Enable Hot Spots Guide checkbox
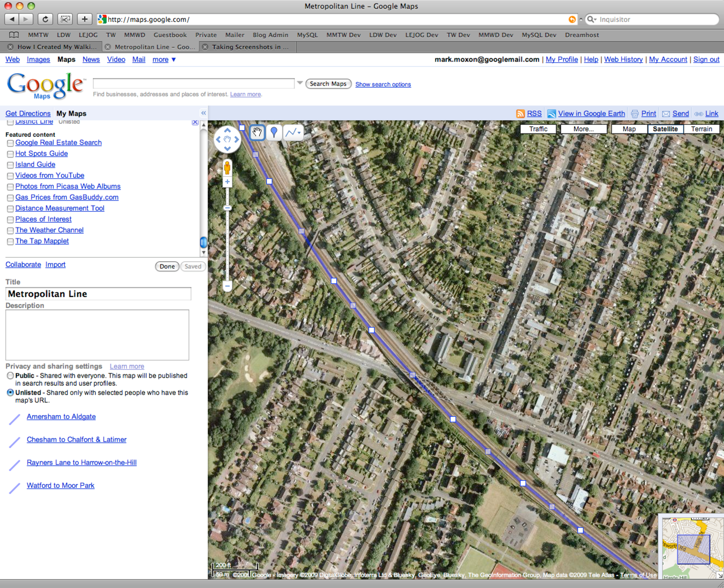 10,154
